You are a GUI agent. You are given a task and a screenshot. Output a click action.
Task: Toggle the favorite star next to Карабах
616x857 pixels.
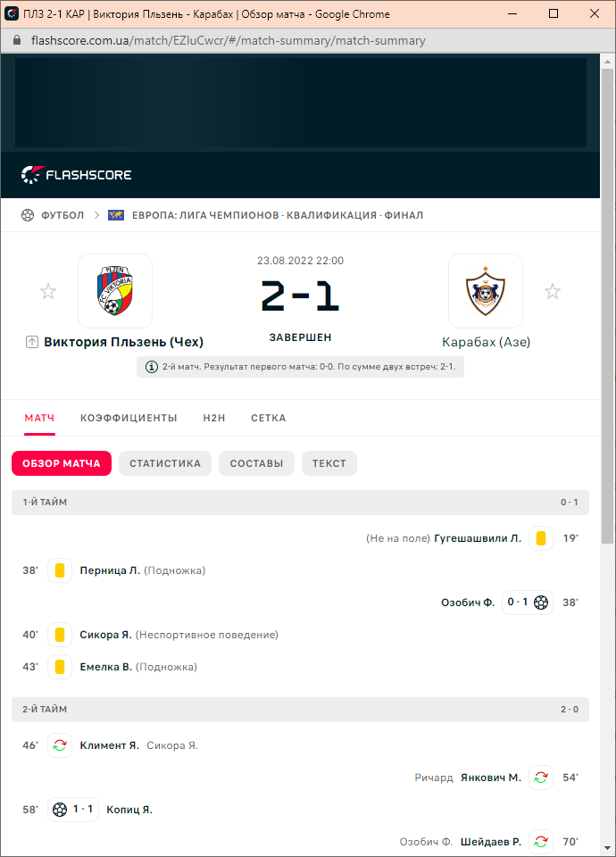(x=553, y=291)
